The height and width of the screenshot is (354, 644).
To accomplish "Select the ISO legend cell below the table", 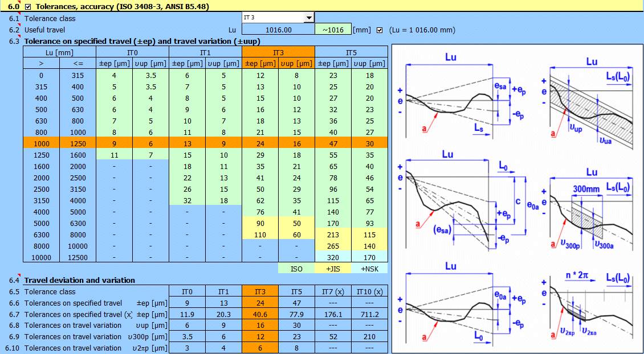I will (x=296, y=268).
